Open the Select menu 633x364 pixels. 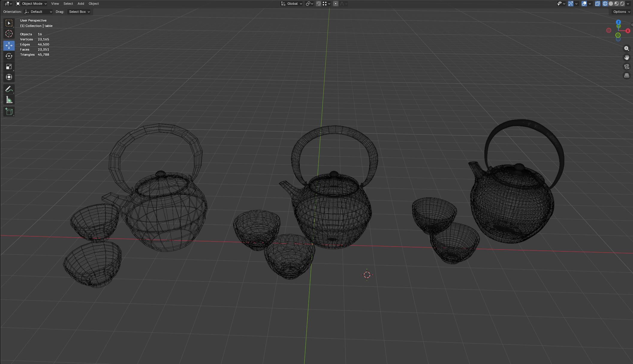[x=68, y=4]
